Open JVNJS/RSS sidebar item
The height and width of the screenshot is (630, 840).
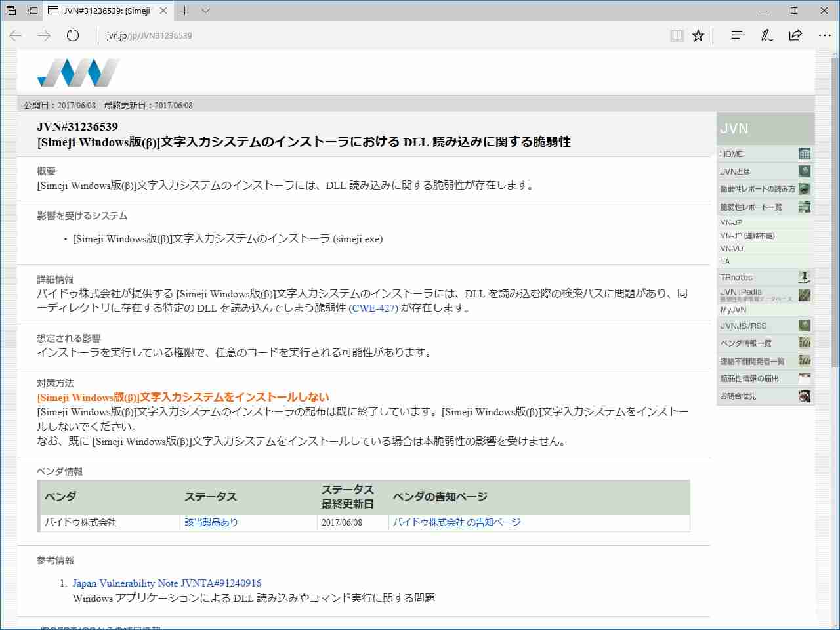(x=743, y=326)
